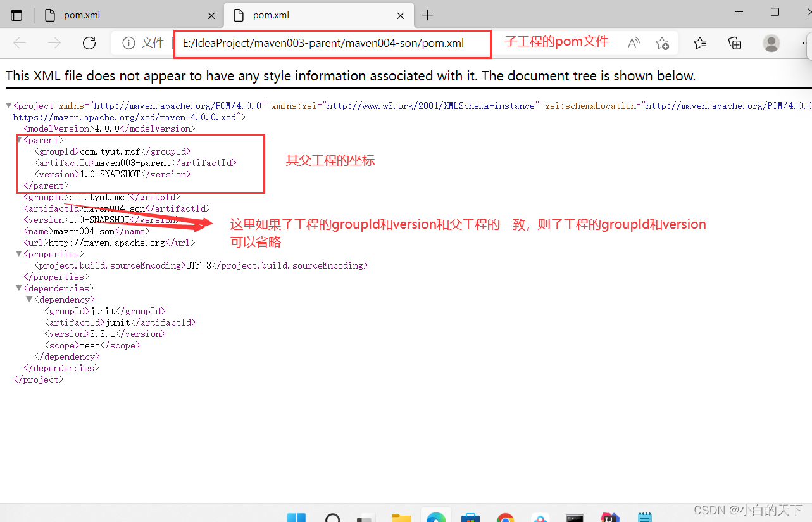Click the closing </properties> tag

(56, 277)
